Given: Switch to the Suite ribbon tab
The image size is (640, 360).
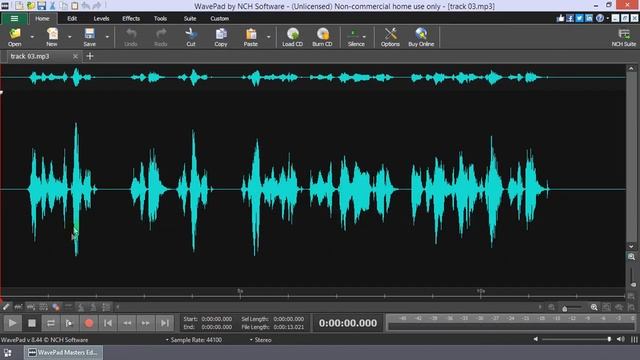Looking at the screenshot, I should pos(190,18).
